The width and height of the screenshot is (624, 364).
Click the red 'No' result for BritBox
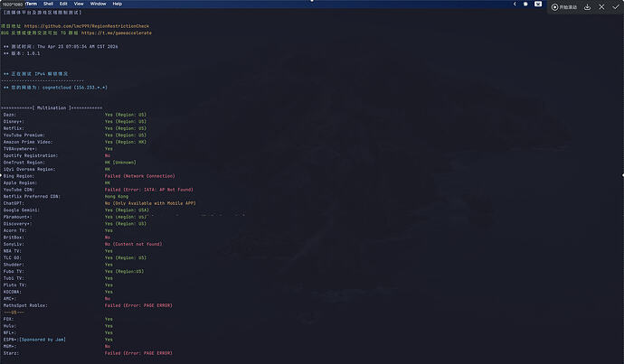(108, 238)
